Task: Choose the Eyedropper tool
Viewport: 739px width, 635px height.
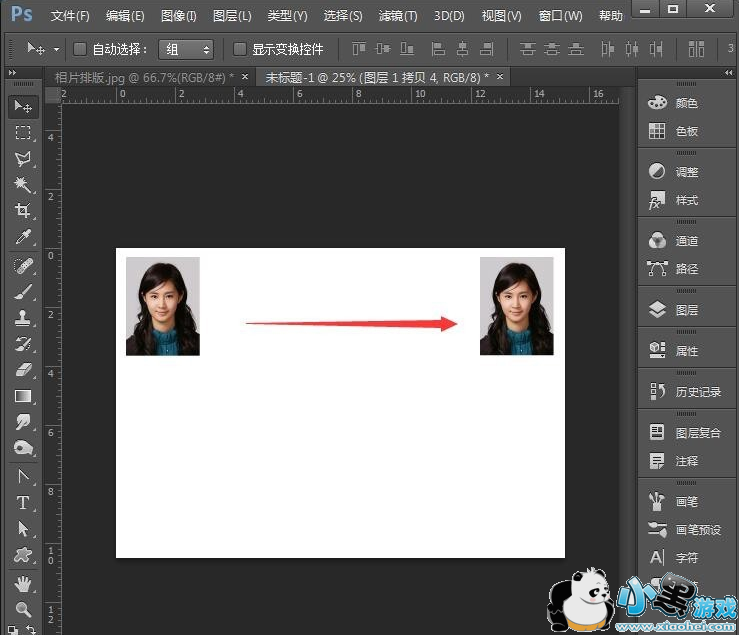Action: pyautogui.click(x=23, y=237)
